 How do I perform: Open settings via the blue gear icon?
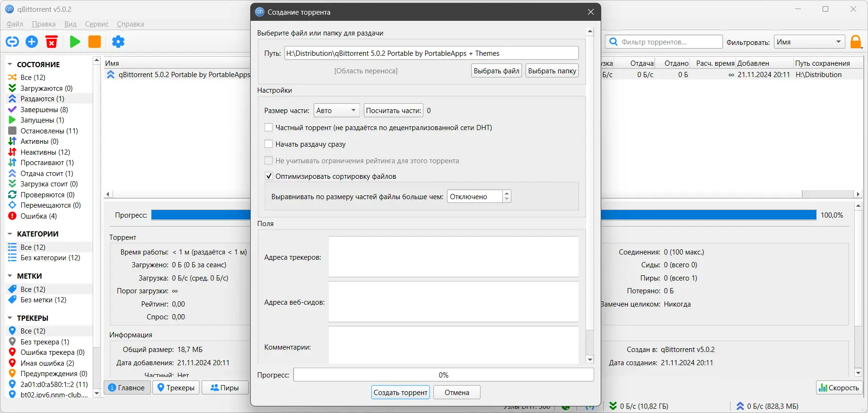[x=118, y=42]
